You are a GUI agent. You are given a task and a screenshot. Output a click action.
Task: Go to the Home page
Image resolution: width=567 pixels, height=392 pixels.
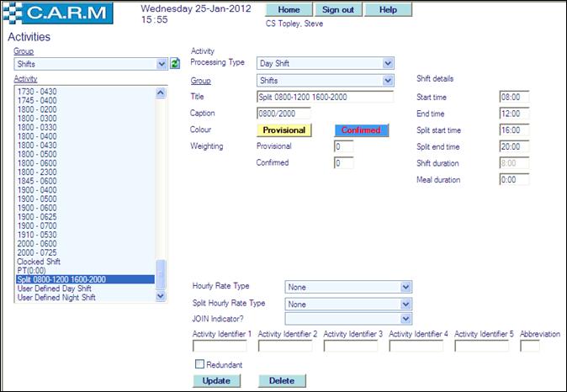(289, 10)
